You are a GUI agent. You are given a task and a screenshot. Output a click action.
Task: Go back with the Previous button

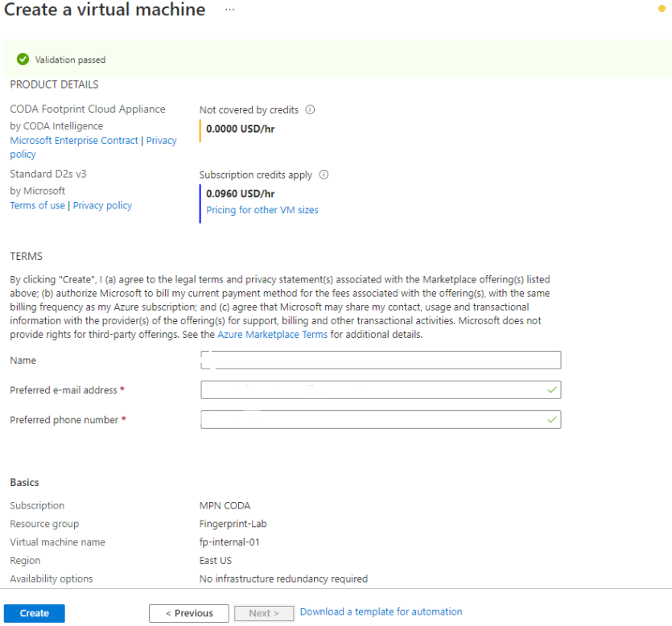click(x=189, y=613)
